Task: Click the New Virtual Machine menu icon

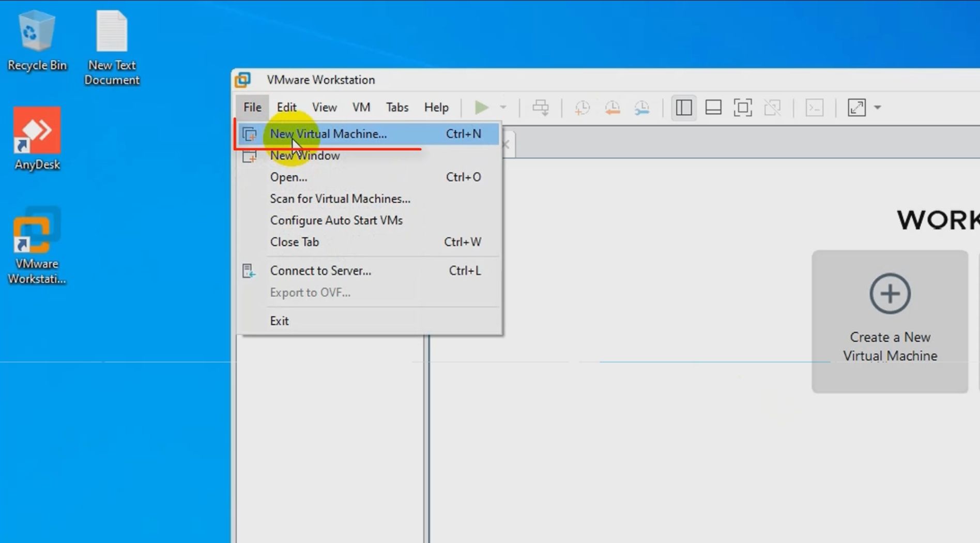Action: tap(250, 134)
